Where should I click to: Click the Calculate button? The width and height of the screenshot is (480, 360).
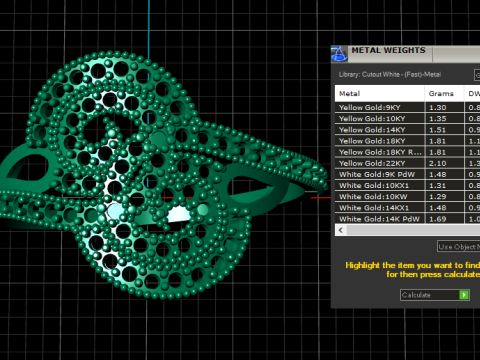click(x=435, y=295)
